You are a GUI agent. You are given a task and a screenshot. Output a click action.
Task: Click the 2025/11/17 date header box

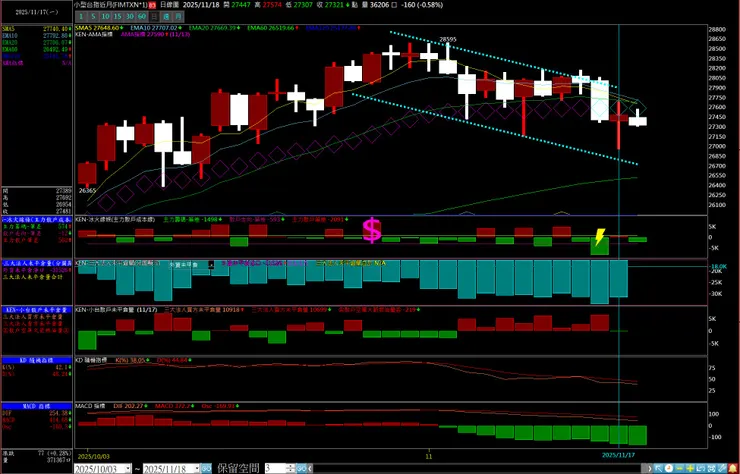(37, 12)
